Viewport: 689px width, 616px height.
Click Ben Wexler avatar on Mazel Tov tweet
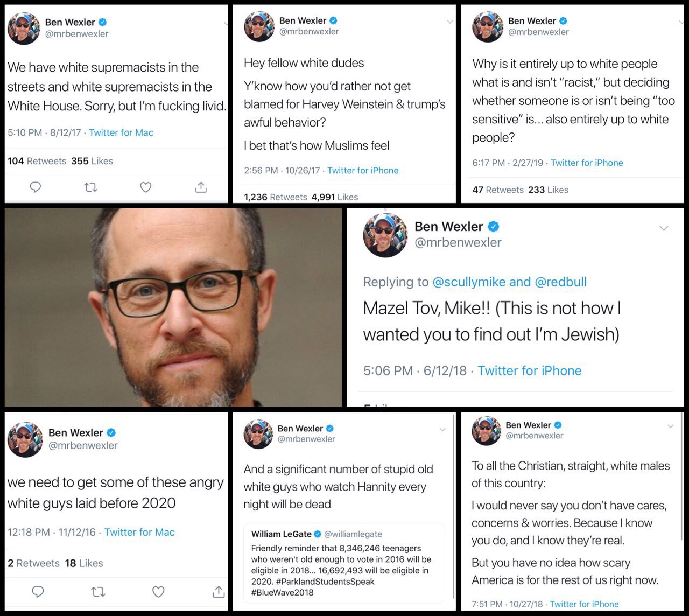click(385, 235)
